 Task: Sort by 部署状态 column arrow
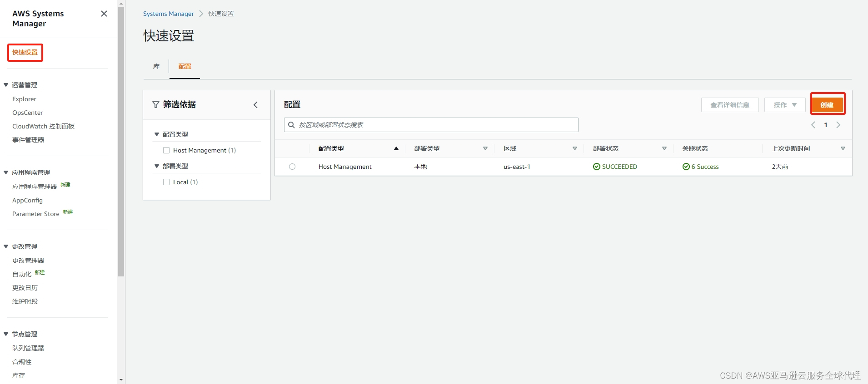(664, 148)
